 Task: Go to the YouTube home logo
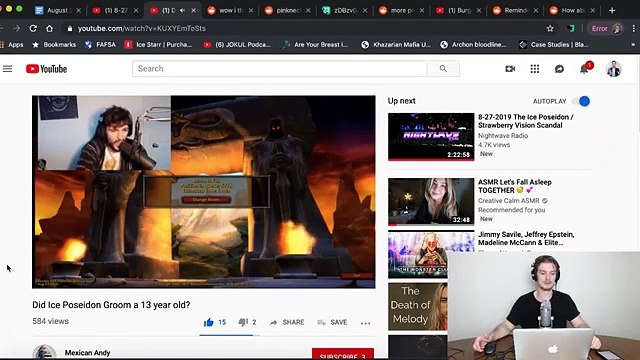point(47,69)
